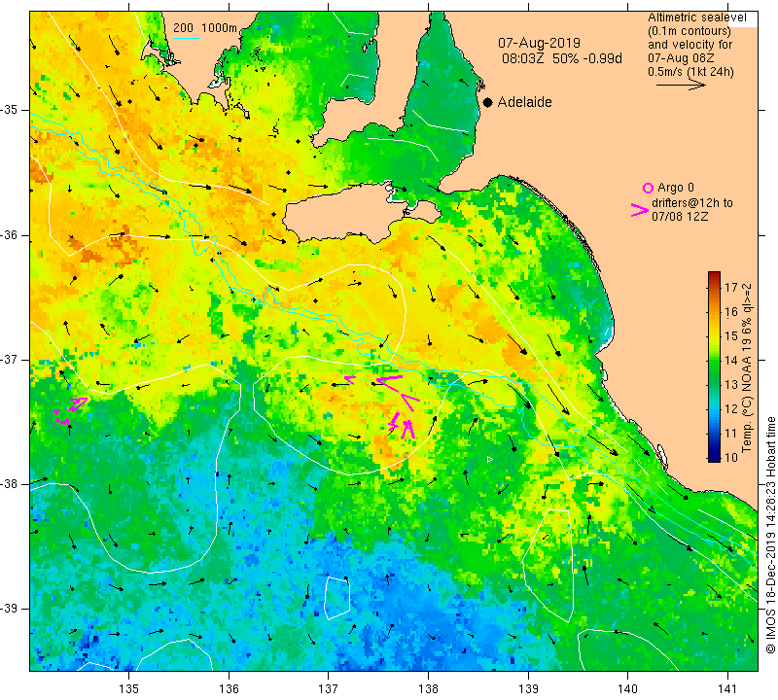Click the Adelaide label text
This screenshot has width=778, height=700.
tap(524, 102)
